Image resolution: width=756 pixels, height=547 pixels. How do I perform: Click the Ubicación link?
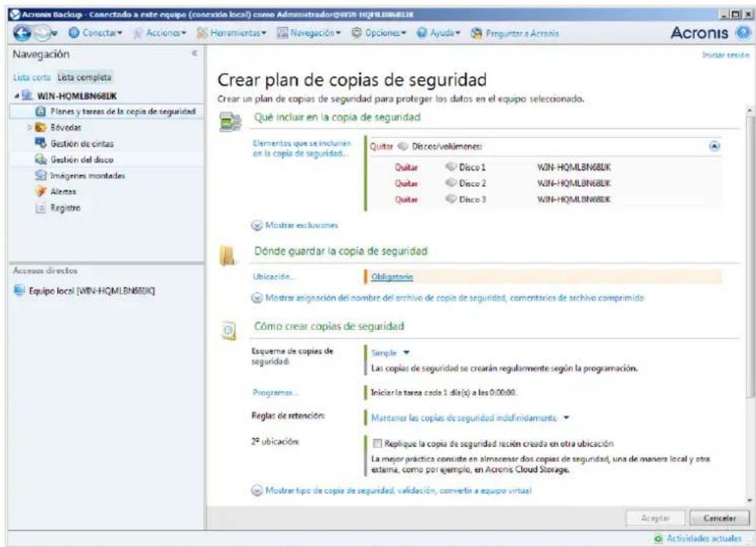click(274, 277)
